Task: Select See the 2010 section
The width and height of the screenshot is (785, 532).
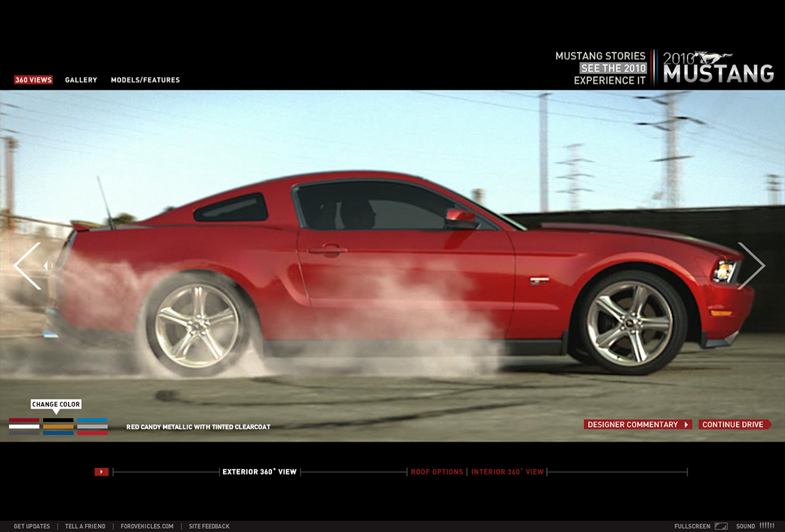Action: (613, 68)
